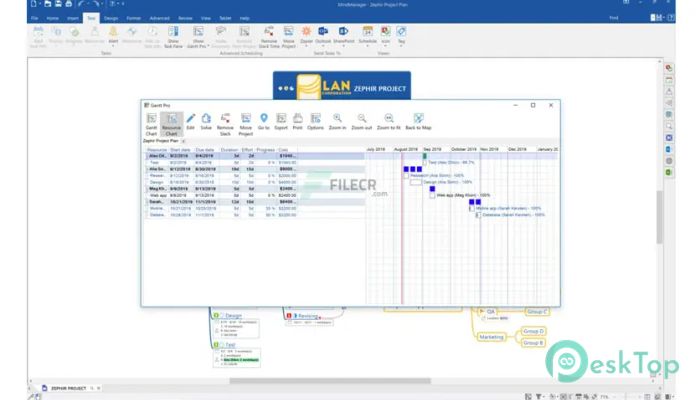Open the File menu
Image resolution: width=700 pixels, height=400 pixels.
[34, 18]
